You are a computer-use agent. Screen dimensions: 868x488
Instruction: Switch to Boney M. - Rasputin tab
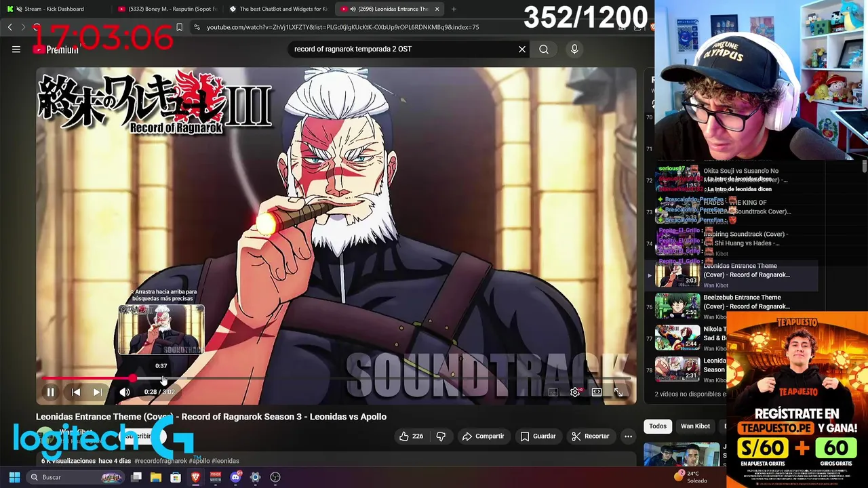[x=167, y=9]
